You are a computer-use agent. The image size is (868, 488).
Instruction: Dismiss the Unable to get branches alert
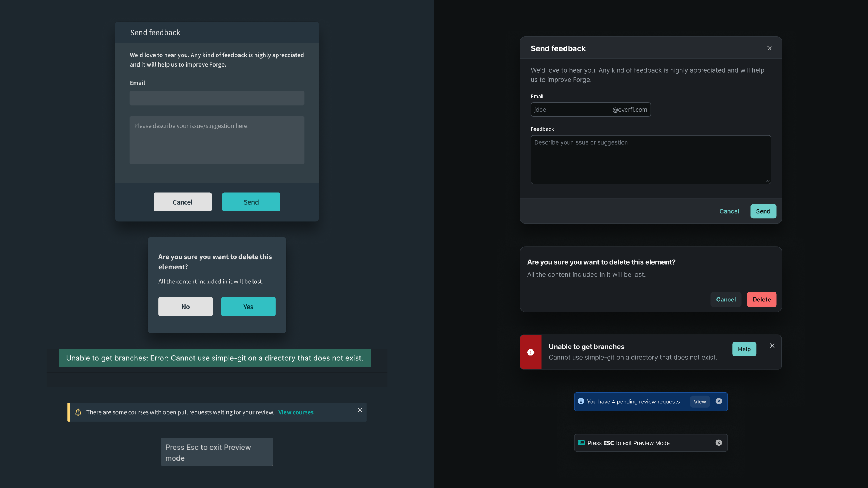pos(772,346)
